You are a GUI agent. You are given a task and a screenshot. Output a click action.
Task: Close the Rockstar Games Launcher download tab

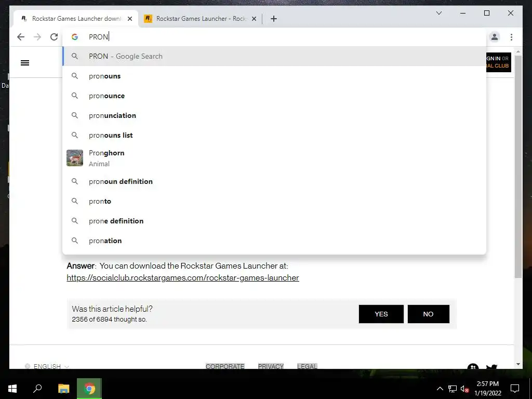[129, 19]
